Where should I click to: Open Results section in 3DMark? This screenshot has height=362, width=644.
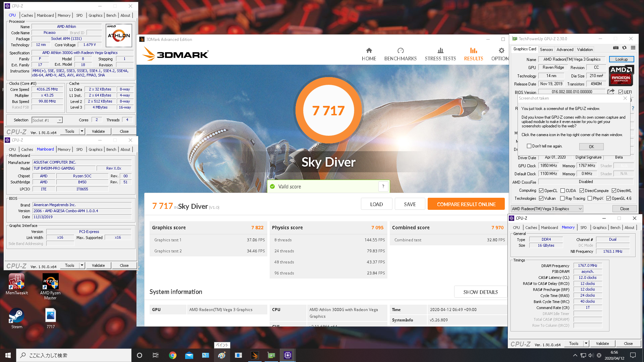[474, 54]
